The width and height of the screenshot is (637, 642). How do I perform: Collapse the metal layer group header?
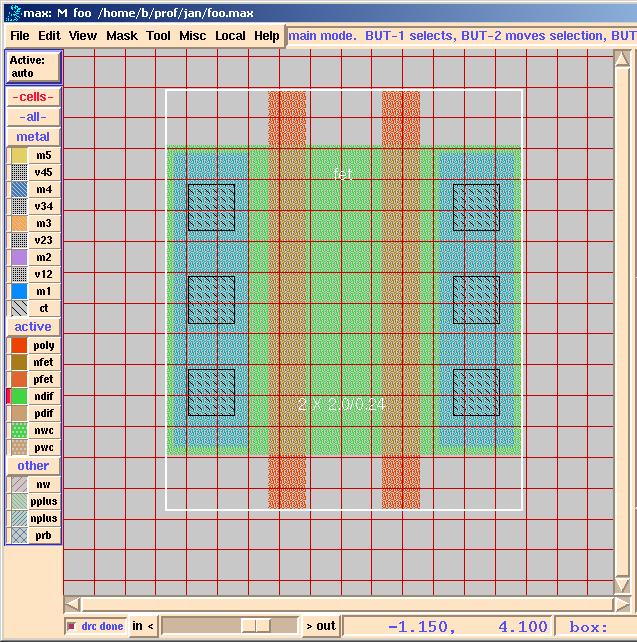pos(33,137)
